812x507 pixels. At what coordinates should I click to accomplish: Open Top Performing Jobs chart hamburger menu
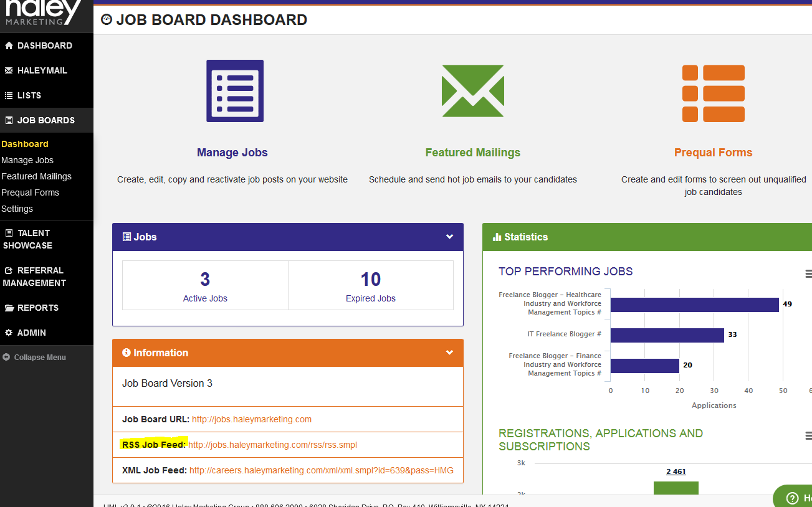click(808, 273)
